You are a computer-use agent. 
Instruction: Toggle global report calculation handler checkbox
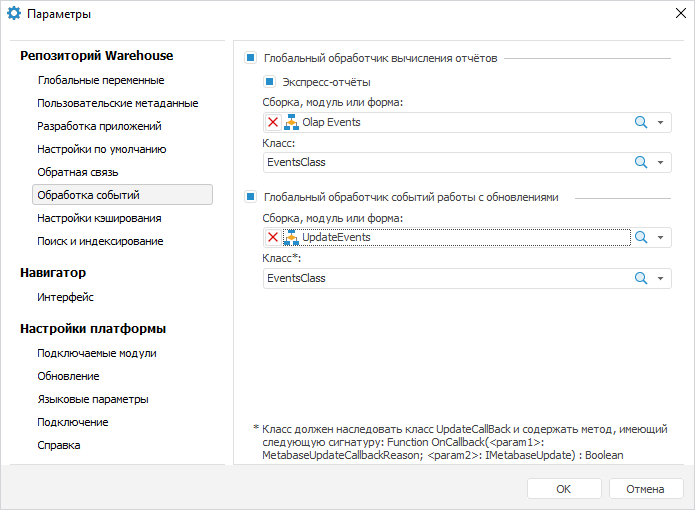click(x=250, y=58)
